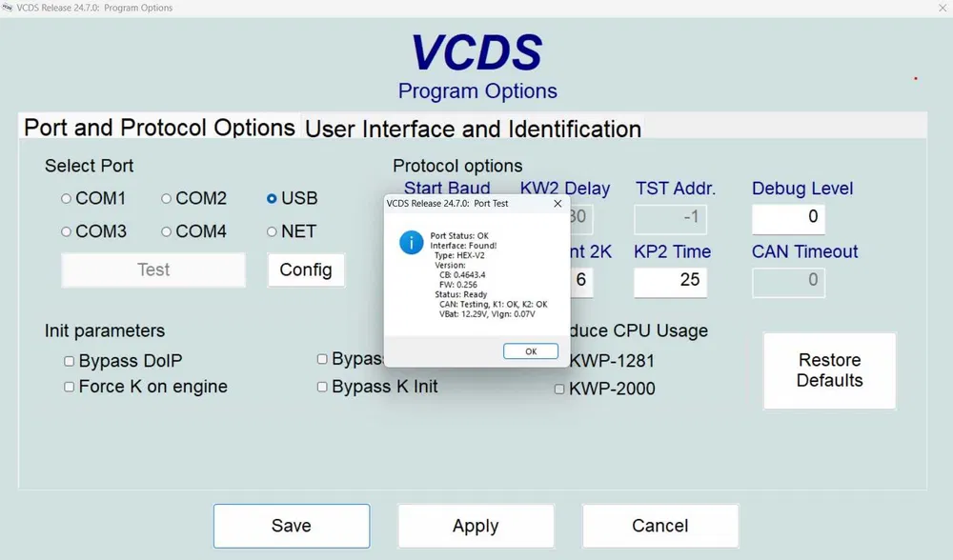Choose the USB port option
This screenshot has width=953, height=560.
(273, 199)
